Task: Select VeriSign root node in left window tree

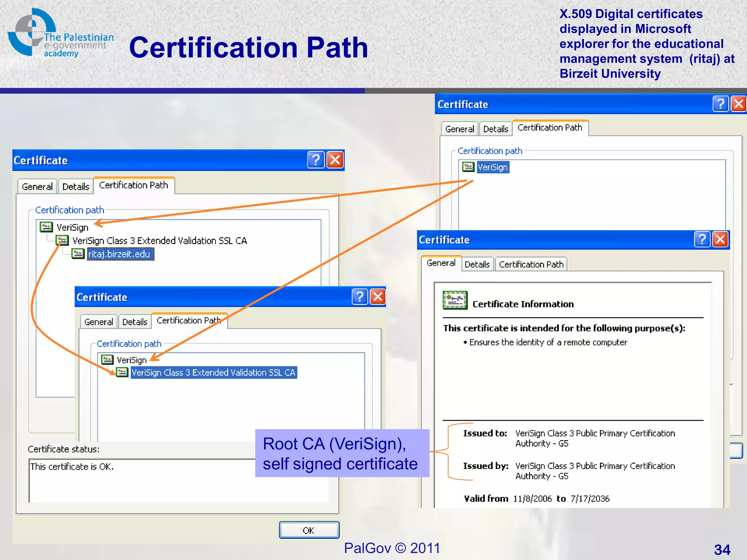Action: 72,227
